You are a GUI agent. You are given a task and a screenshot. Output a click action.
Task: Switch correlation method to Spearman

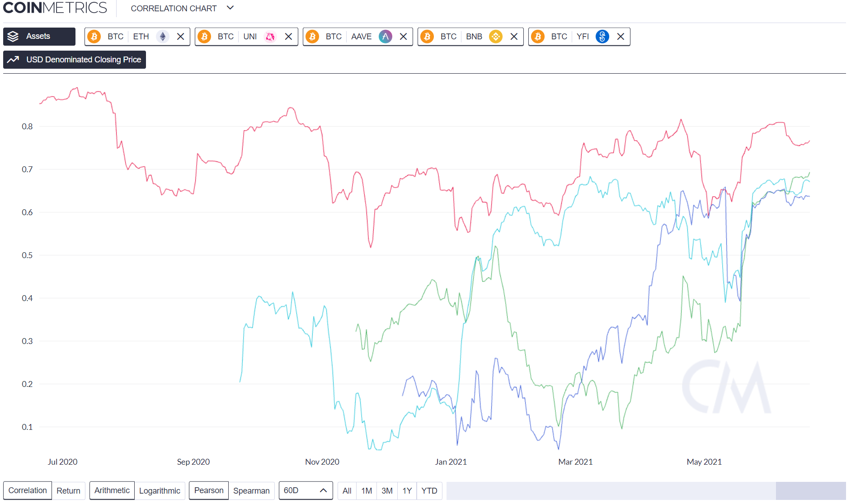pyautogui.click(x=251, y=490)
